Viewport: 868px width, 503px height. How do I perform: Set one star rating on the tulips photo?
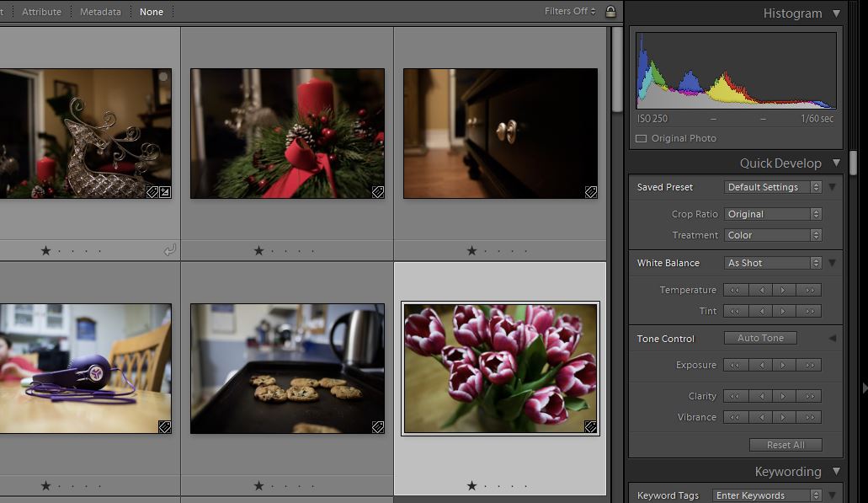pyautogui.click(x=471, y=485)
